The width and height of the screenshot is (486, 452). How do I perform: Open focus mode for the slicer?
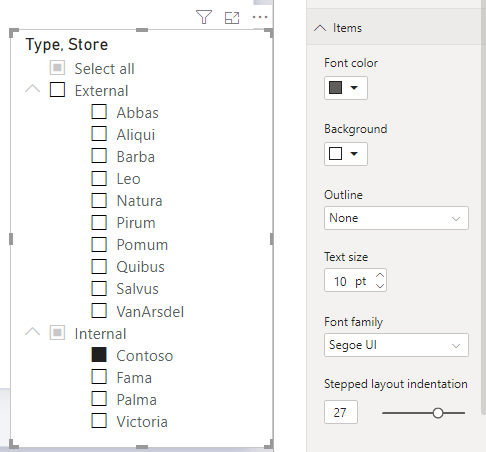tap(232, 18)
